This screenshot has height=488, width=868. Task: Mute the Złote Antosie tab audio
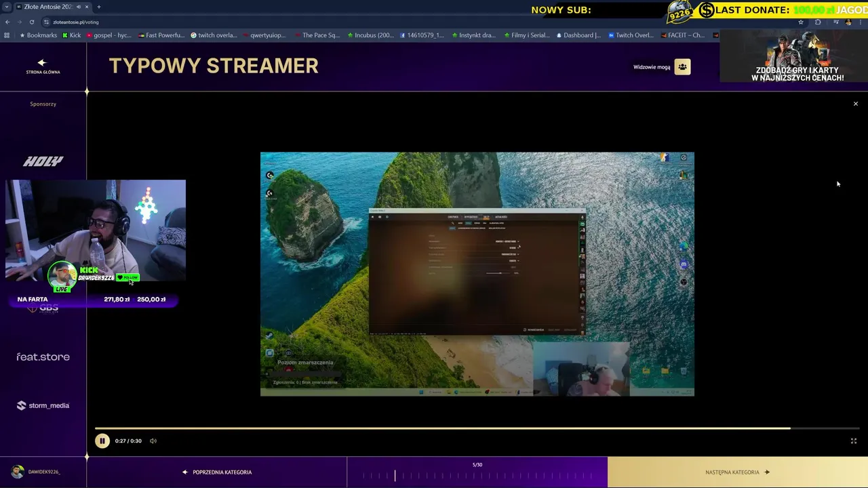[79, 7]
